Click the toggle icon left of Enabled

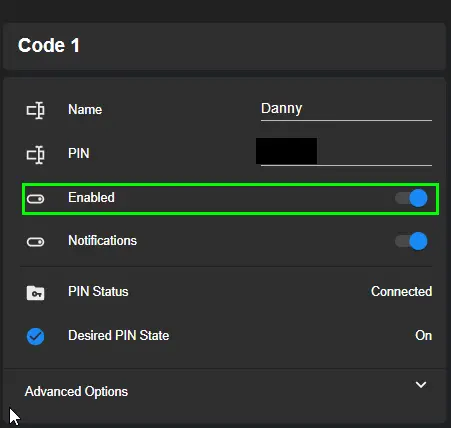35,199
